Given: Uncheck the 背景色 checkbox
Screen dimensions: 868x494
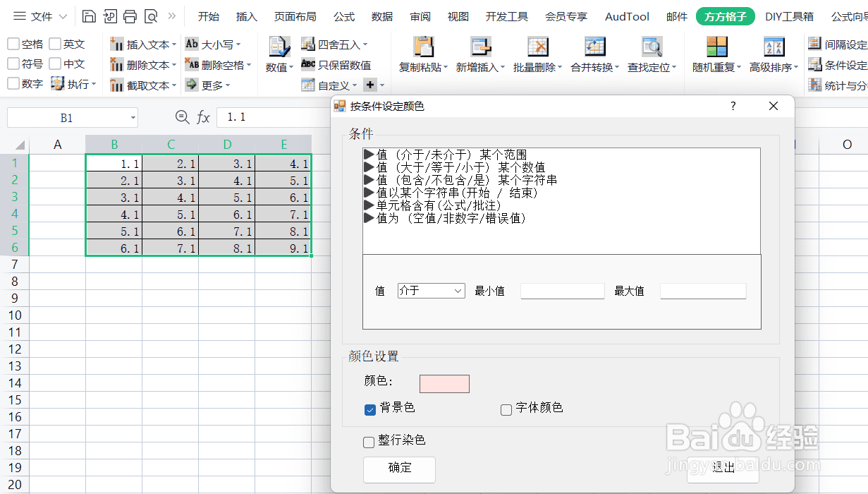Looking at the screenshot, I should tap(369, 409).
